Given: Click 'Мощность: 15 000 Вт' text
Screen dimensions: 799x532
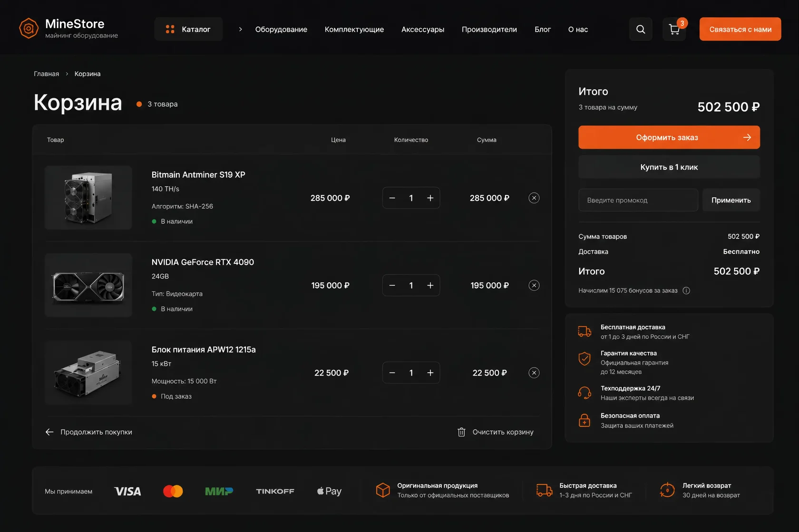Looking at the screenshot, I should (184, 381).
